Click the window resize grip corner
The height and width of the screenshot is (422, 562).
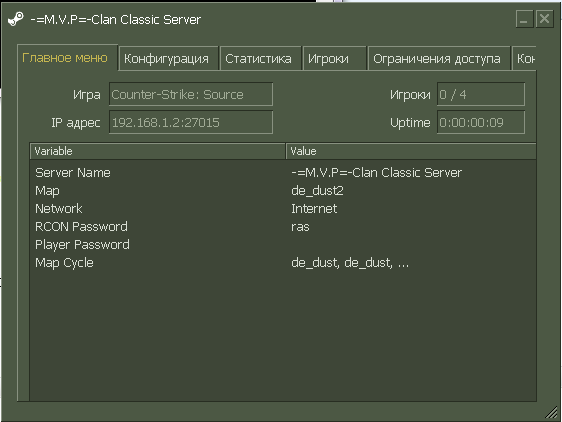click(x=552, y=412)
